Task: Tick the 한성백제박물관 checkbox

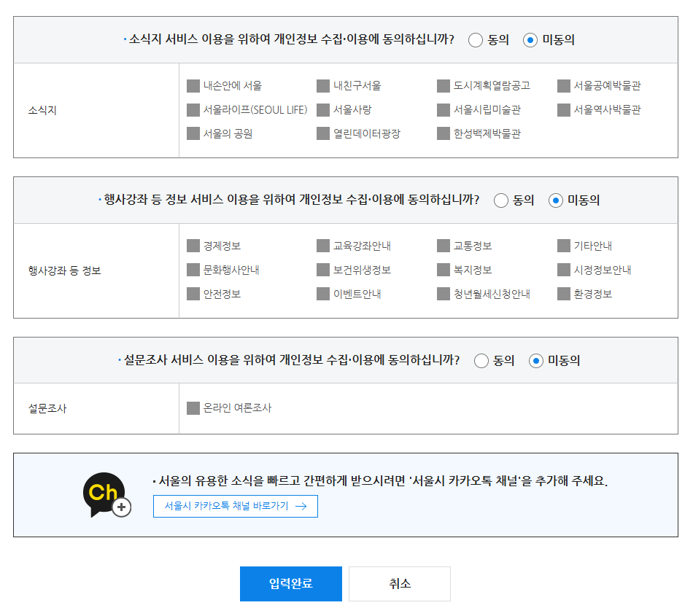Action: [444, 133]
